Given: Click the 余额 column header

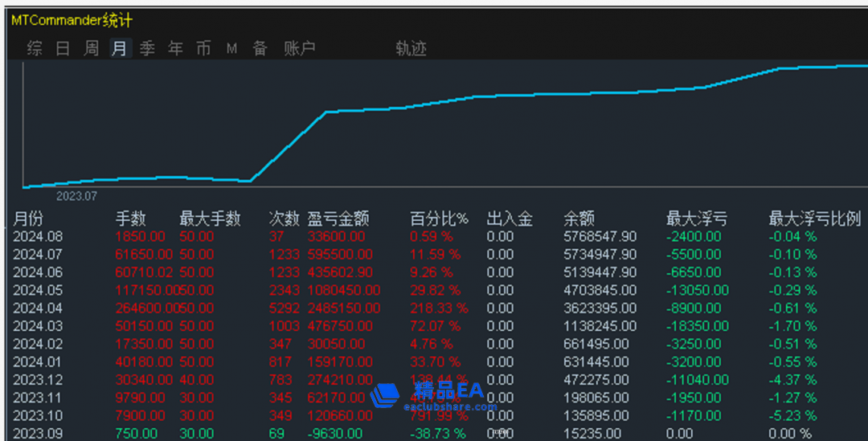Looking at the screenshot, I should pyautogui.click(x=579, y=219).
